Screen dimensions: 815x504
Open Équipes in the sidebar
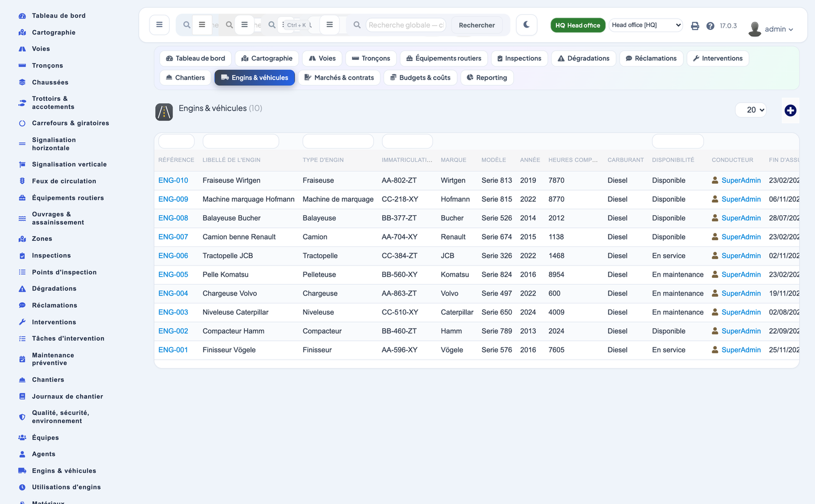tap(45, 437)
